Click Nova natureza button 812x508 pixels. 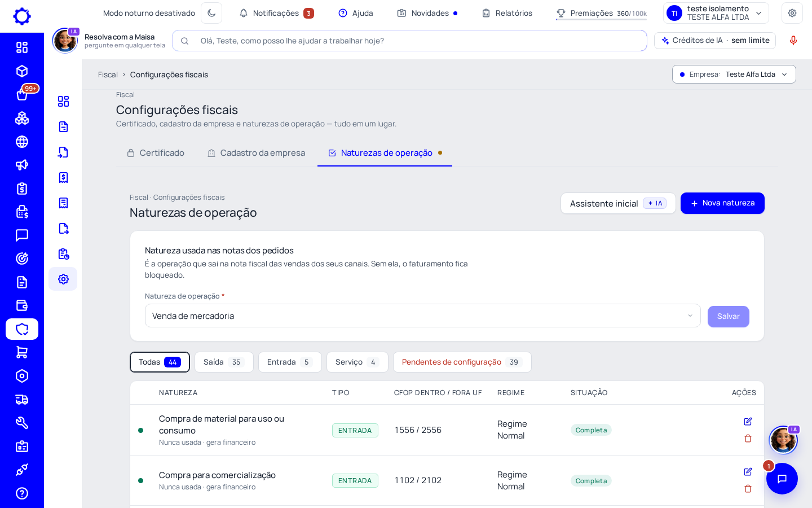722,203
